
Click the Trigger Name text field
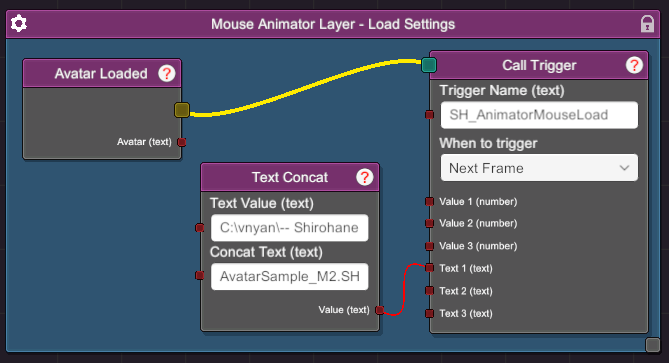(x=539, y=115)
